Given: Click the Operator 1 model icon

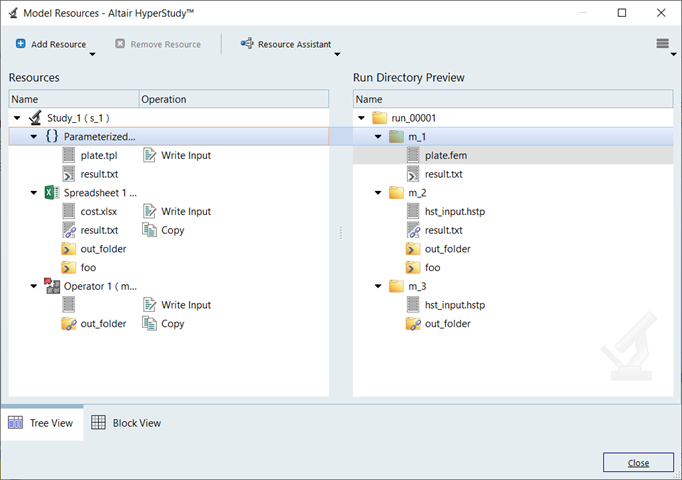Looking at the screenshot, I should [51, 286].
